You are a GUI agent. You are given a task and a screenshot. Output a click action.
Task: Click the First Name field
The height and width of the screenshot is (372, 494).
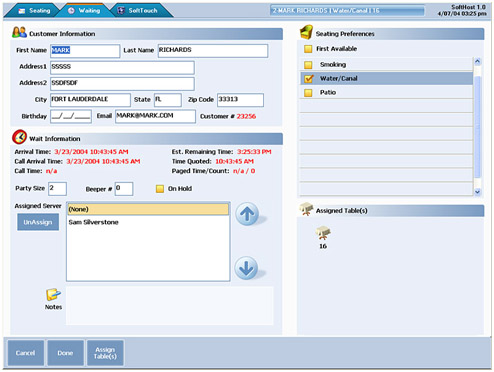[x=85, y=51]
